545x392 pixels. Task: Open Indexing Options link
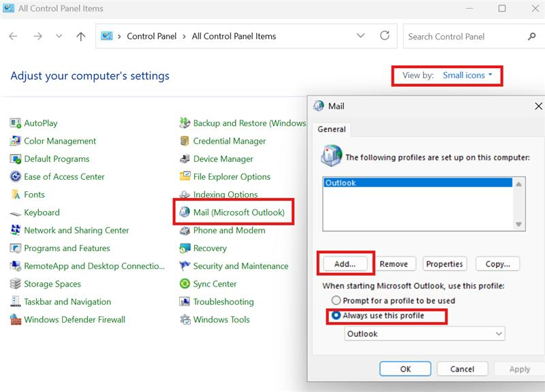tap(225, 195)
